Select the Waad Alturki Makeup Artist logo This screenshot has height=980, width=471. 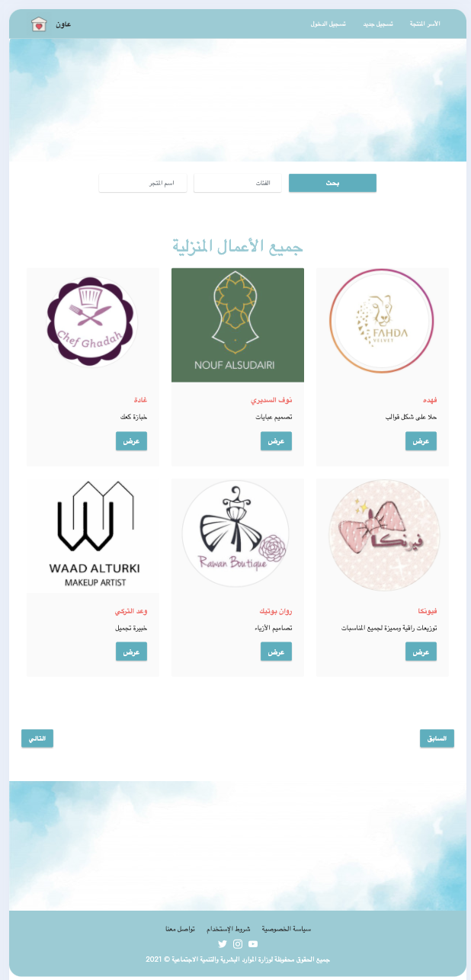click(94, 535)
